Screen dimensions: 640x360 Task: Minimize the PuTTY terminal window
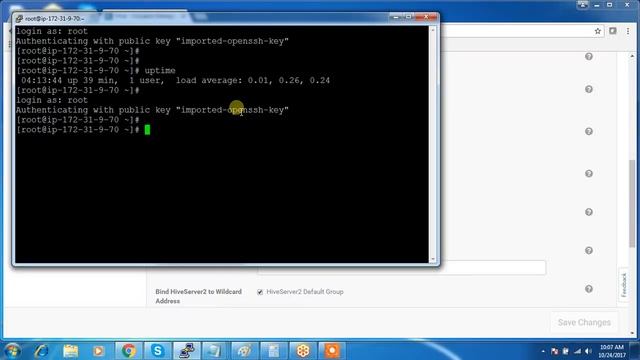coord(395,17)
